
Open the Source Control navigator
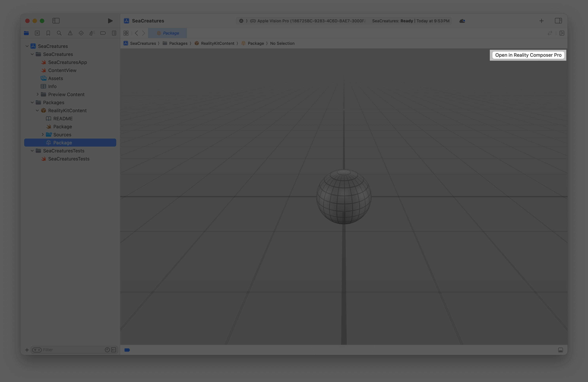37,33
